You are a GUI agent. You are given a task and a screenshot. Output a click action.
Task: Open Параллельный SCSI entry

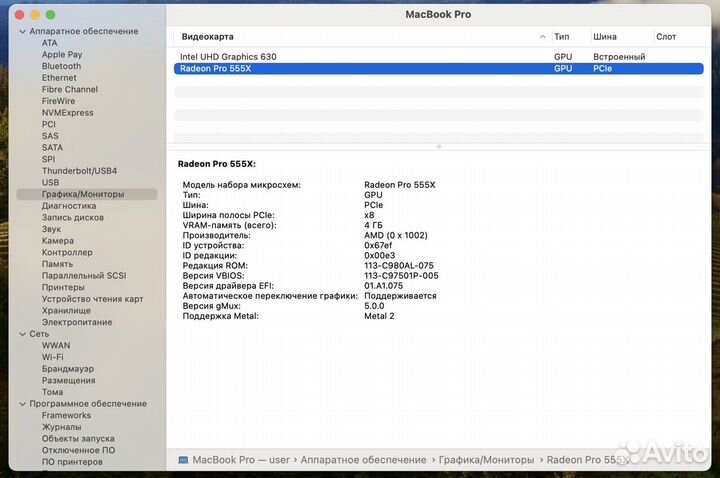pyautogui.click(x=84, y=276)
